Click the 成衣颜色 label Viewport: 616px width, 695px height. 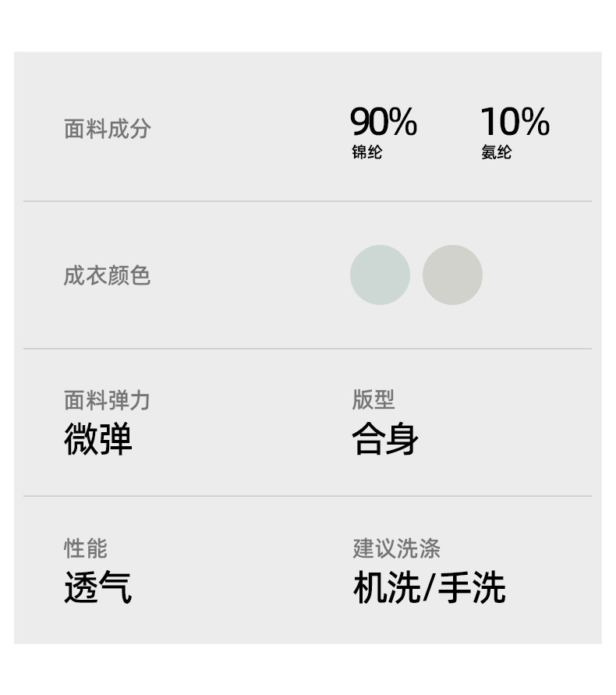[x=107, y=275]
